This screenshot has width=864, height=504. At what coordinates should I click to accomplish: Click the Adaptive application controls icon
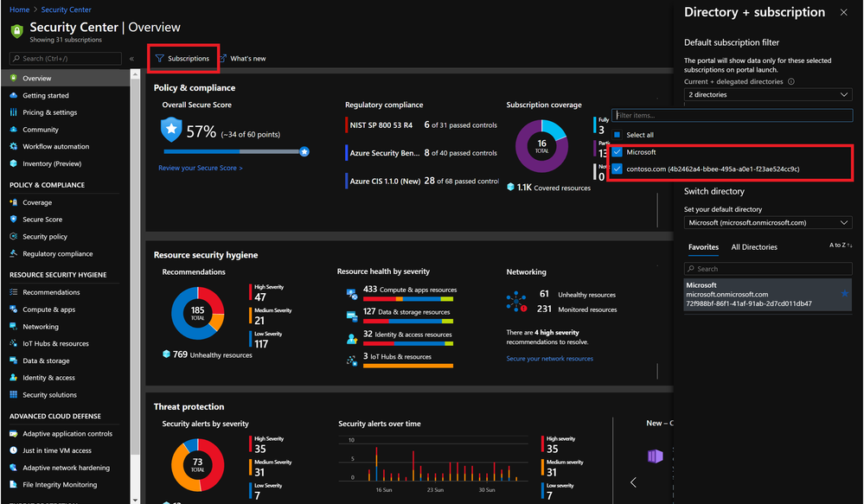click(x=14, y=433)
